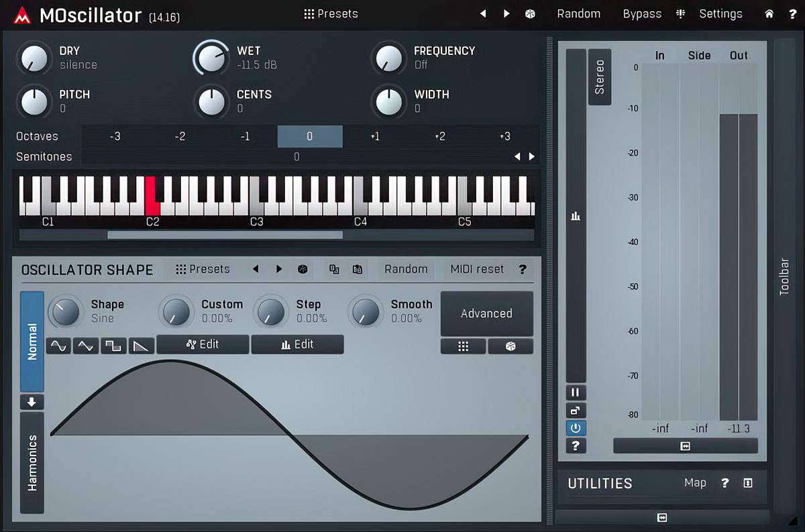Open the Settings menu
Viewport: 805px width, 532px height.
coord(720,13)
